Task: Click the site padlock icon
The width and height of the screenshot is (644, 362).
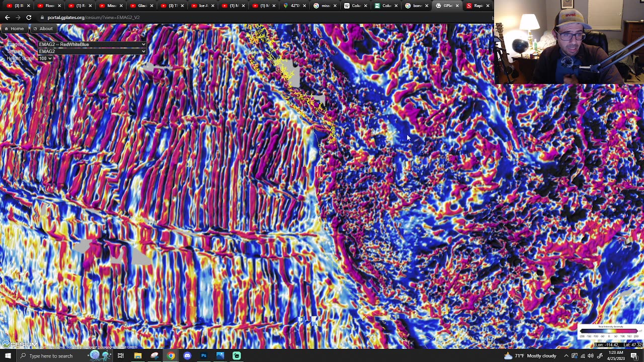Action: tap(42, 18)
